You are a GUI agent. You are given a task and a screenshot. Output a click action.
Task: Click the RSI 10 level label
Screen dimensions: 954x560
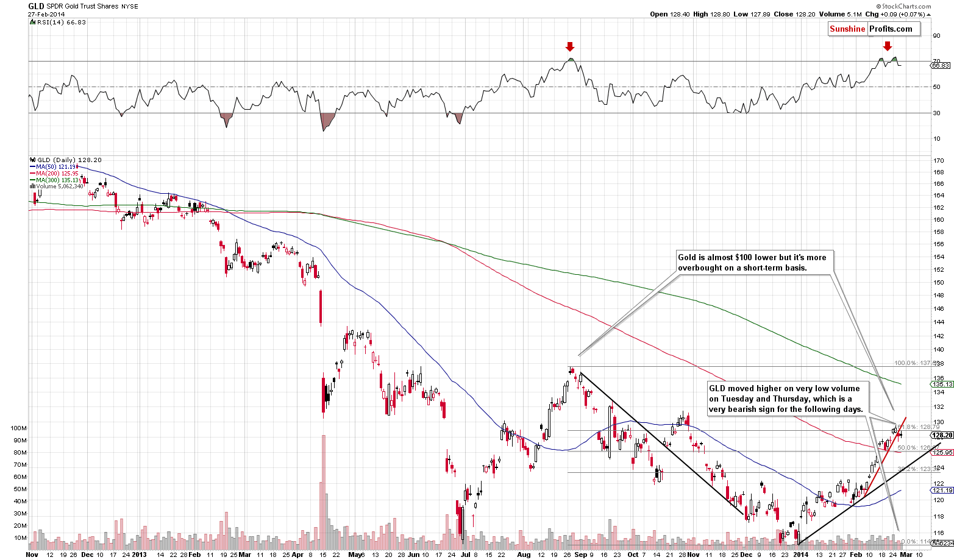point(937,138)
